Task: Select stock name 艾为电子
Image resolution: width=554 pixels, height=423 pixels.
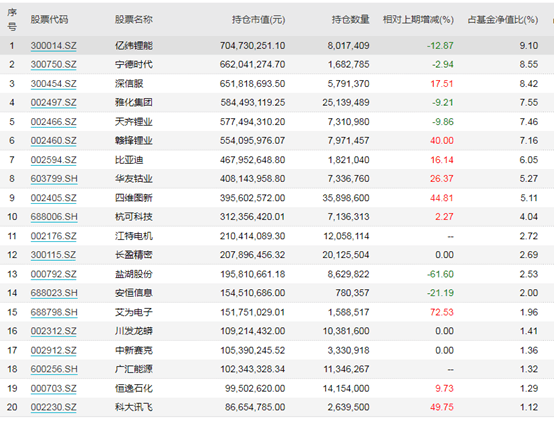Action: (x=134, y=312)
